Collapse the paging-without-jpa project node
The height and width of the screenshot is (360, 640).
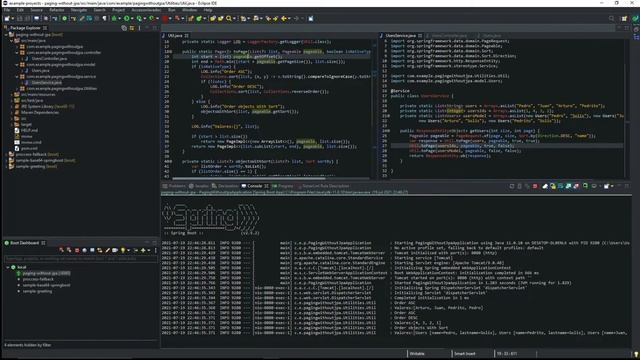coord(6,35)
